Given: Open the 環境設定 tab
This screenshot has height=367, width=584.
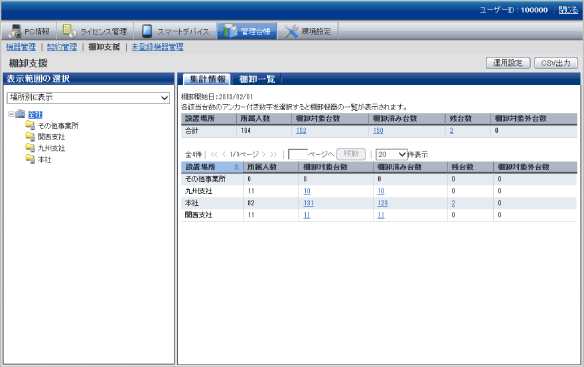Looking at the screenshot, I should (x=308, y=31).
